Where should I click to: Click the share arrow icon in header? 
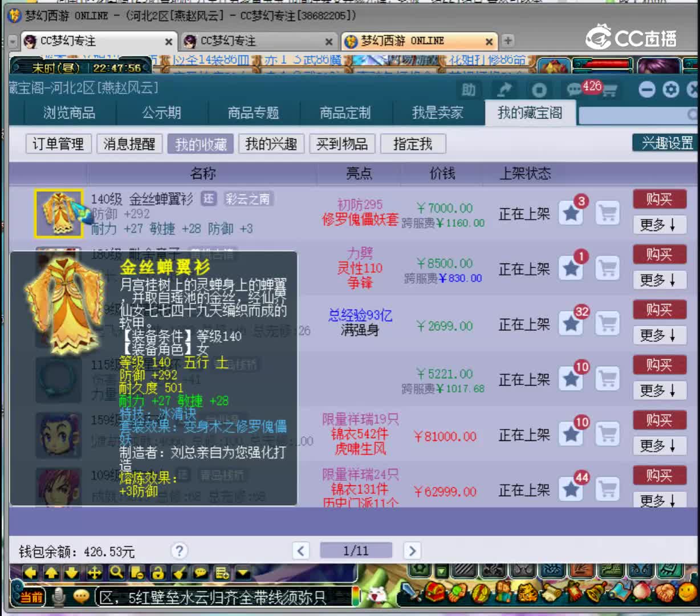[504, 90]
